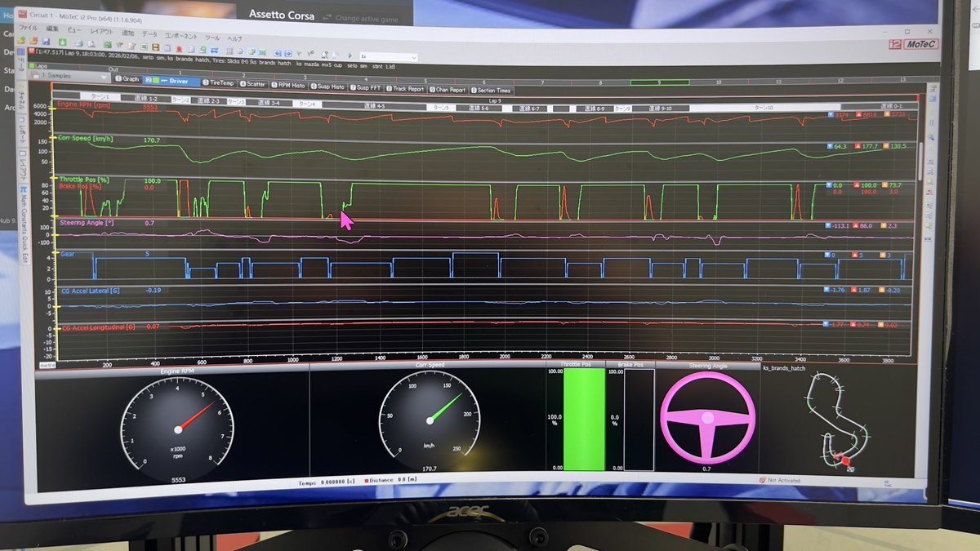Open the Track Report tab
980x551 pixels.
[406, 88]
